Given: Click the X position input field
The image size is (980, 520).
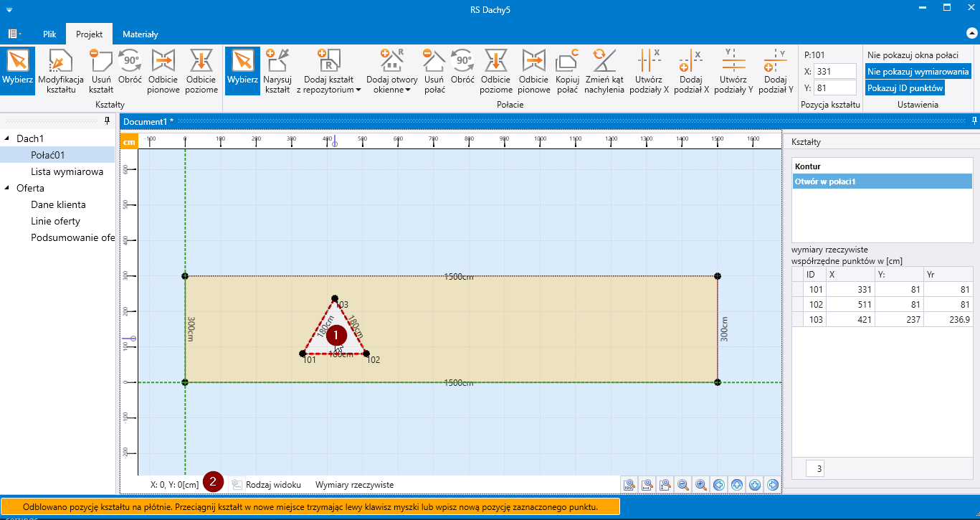Looking at the screenshot, I should click(x=834, y=71).
